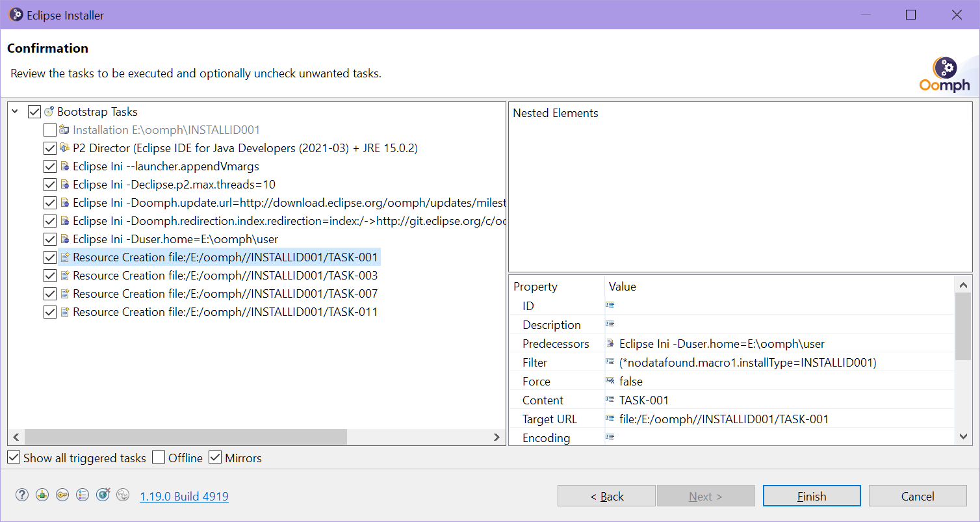Click the Bootstrap Tasks disc icon
Screen dimensions: 980x522
click(49, 112)
